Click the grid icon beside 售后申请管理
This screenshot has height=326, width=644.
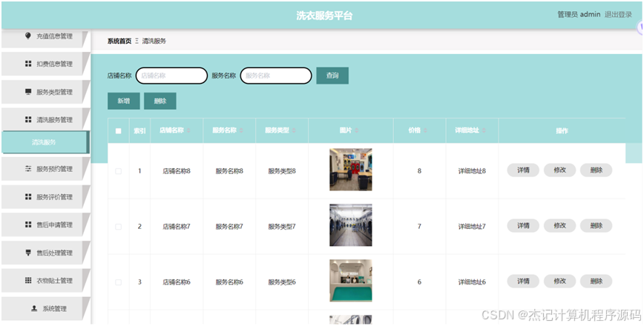28,224
